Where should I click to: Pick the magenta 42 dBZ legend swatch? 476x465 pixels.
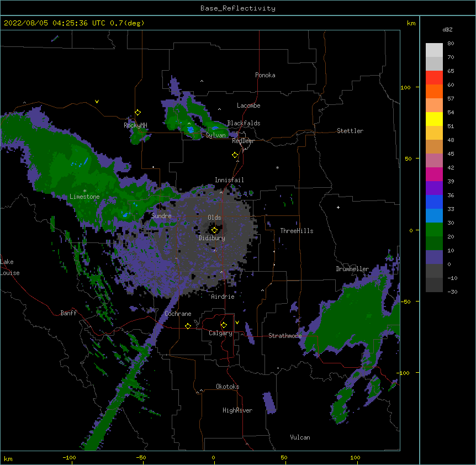[x=434, y=174]
